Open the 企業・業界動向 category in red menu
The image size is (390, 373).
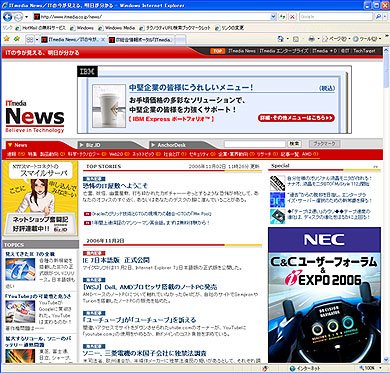click(x=233, y=154)
